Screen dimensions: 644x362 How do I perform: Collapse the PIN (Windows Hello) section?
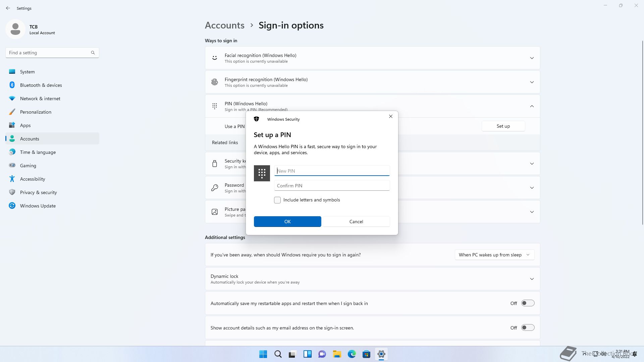532,106
